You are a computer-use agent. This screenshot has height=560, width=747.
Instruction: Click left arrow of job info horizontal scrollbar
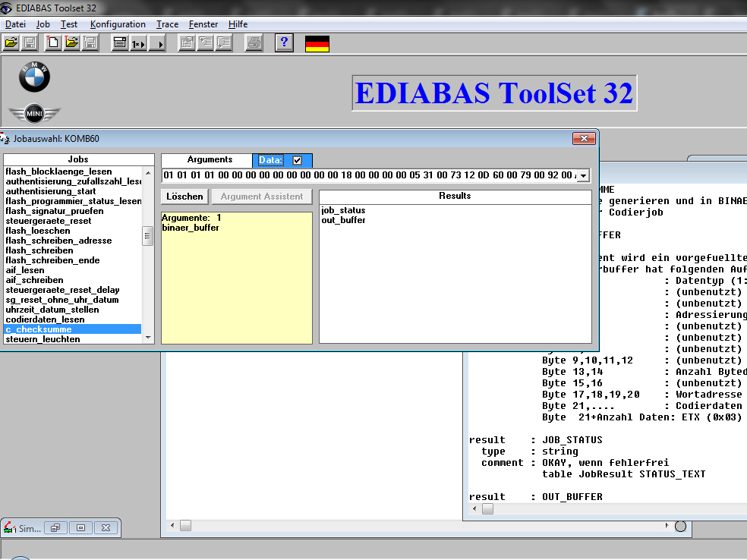click(474, 508)
